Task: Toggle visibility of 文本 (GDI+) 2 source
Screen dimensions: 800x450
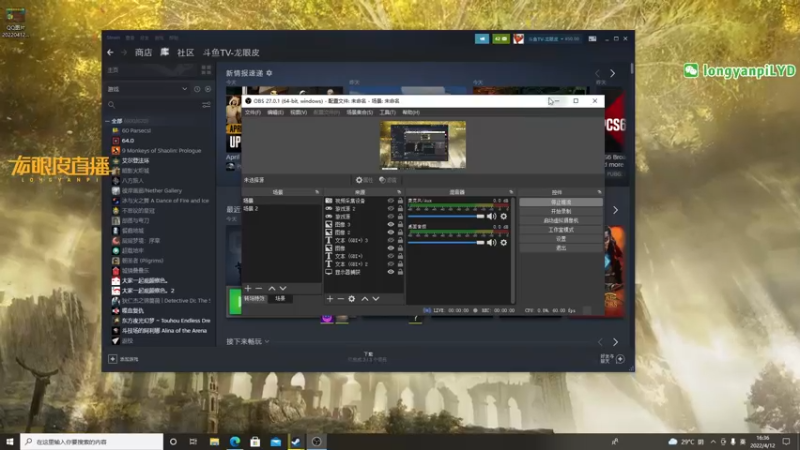Action: coord(391,264)
